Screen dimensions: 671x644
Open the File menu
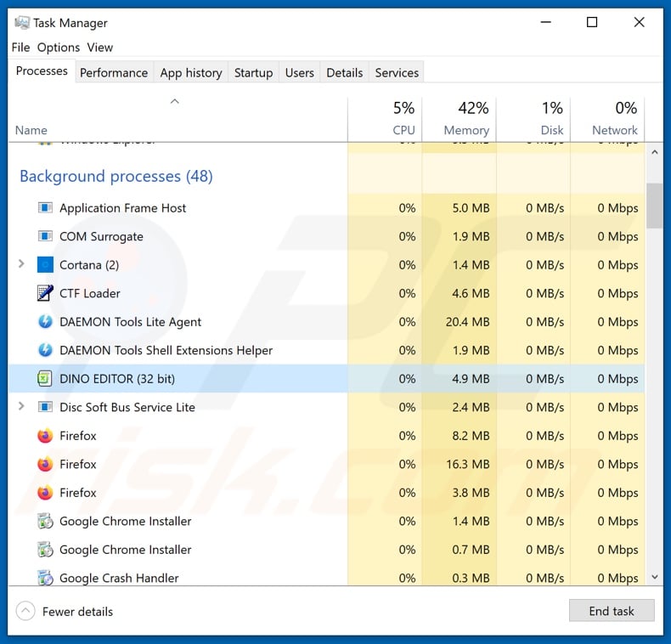(20, 47)
